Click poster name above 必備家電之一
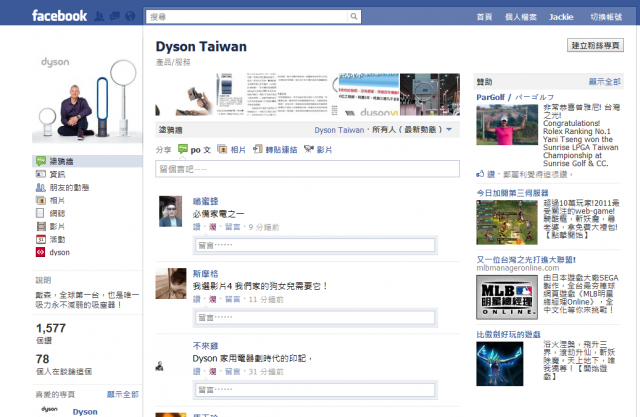This screenshot has height=417, width=640. (x=206, y=201)
